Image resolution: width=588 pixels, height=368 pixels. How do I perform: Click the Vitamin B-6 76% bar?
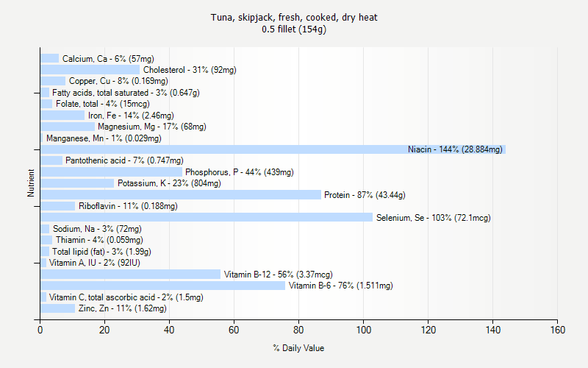click(x=162, y=286)
